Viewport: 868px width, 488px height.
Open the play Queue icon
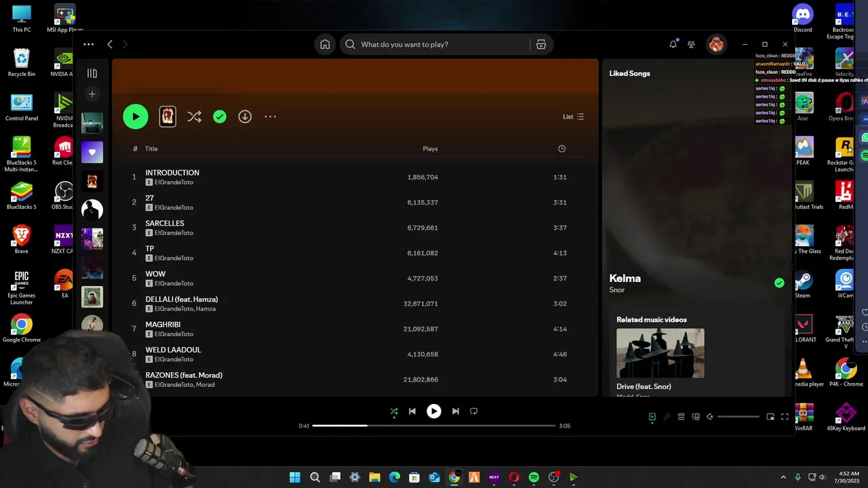click(x=682, y=417)
